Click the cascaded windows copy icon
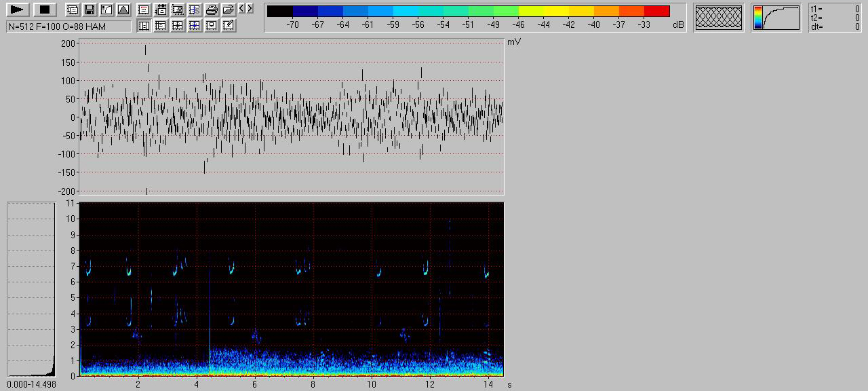 click(72, 10)
